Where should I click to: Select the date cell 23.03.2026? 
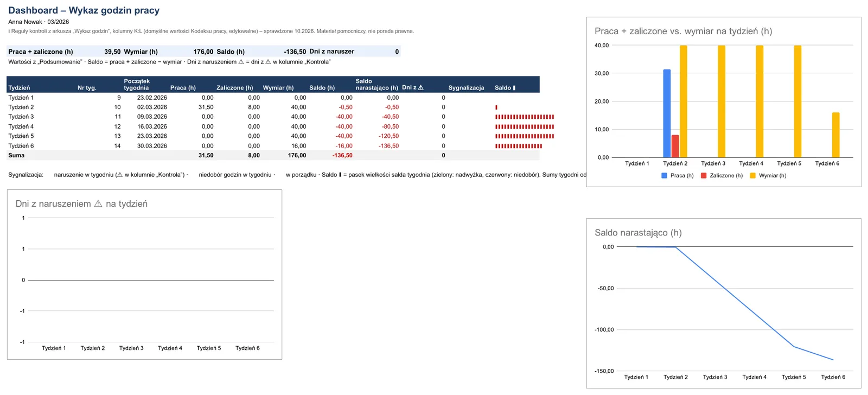(152, 136)
